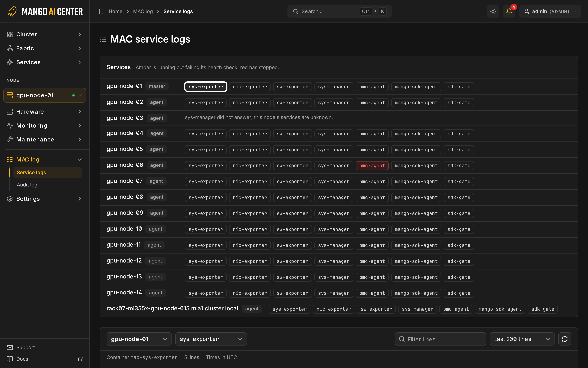588x368 pixels.
Task: Switch theme with the sun icon
Action: (x=493, y=11)
